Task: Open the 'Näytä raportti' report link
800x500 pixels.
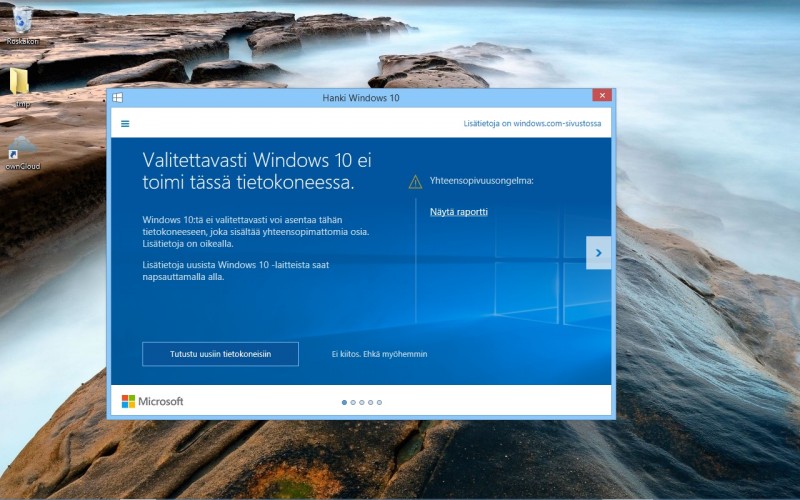Action: (x=459, y=212)
